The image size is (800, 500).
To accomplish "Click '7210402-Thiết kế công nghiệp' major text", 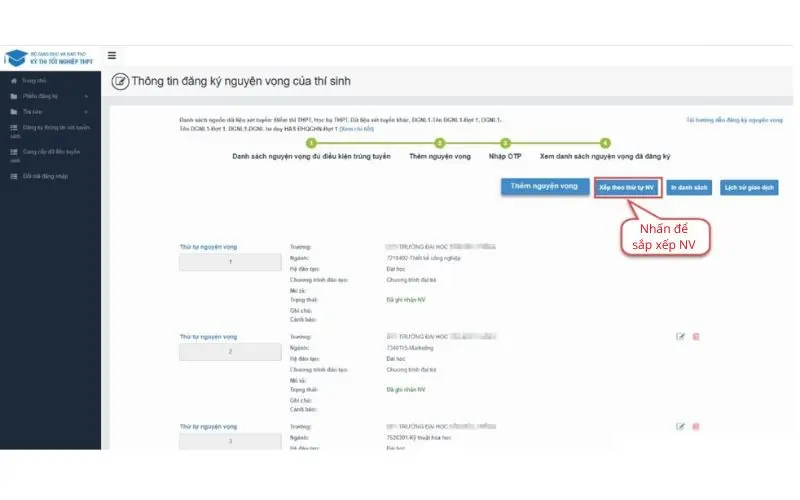I will click(x=423, y=258).
